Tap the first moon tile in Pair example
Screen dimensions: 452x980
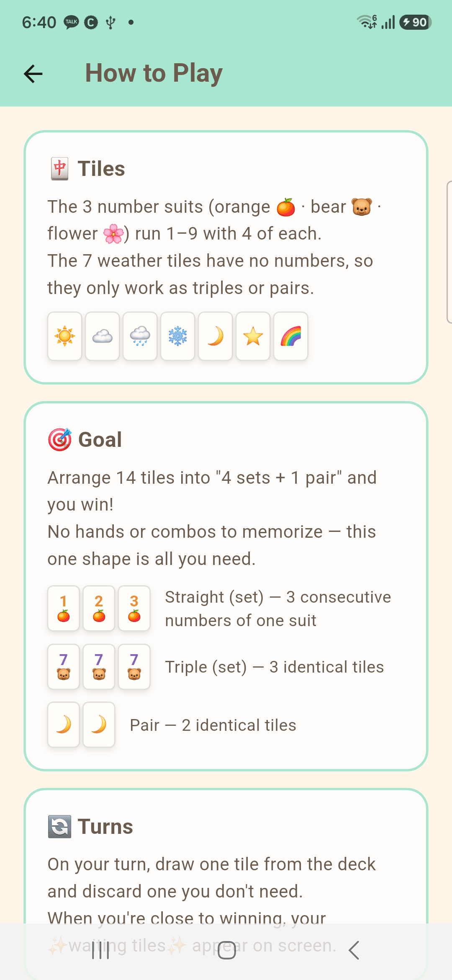click(64, 725)
